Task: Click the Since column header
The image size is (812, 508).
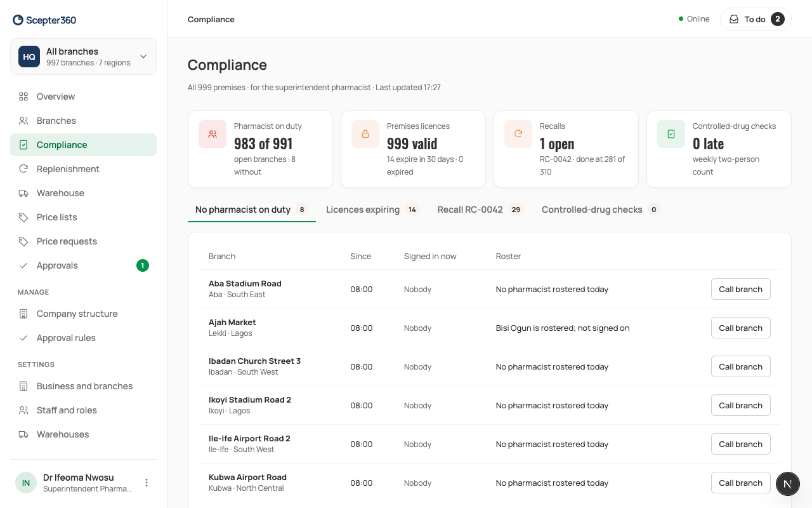Action: click(x=361, y=256)
